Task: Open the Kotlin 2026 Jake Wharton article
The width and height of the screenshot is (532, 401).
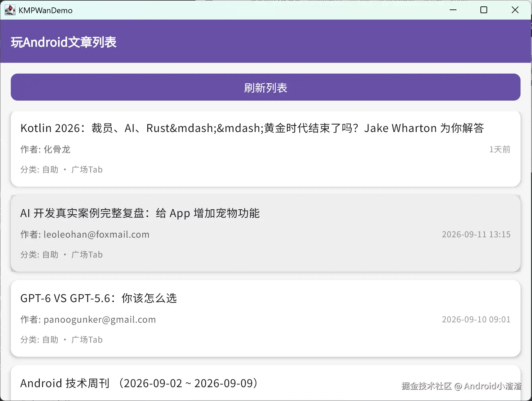Action: (266, 149)
